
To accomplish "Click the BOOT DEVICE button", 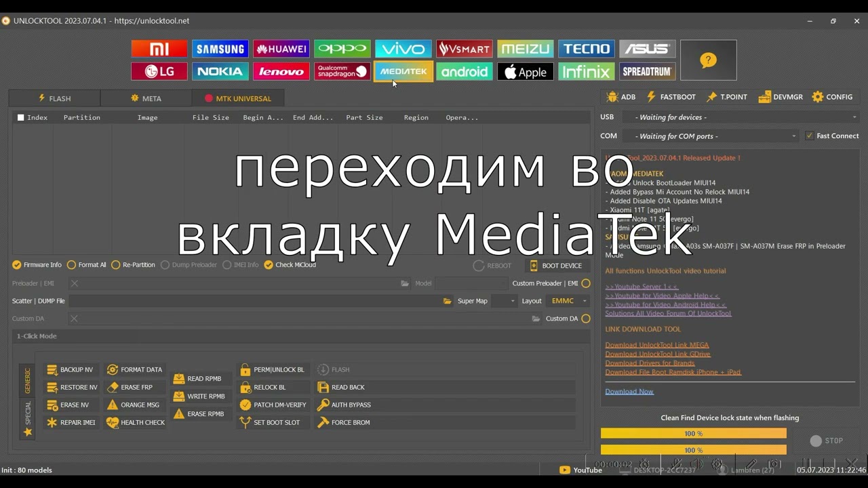I will [556, 266].
